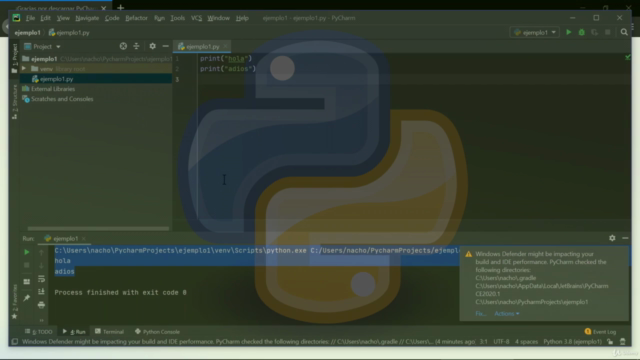Open the View menu

pos(63,18)
